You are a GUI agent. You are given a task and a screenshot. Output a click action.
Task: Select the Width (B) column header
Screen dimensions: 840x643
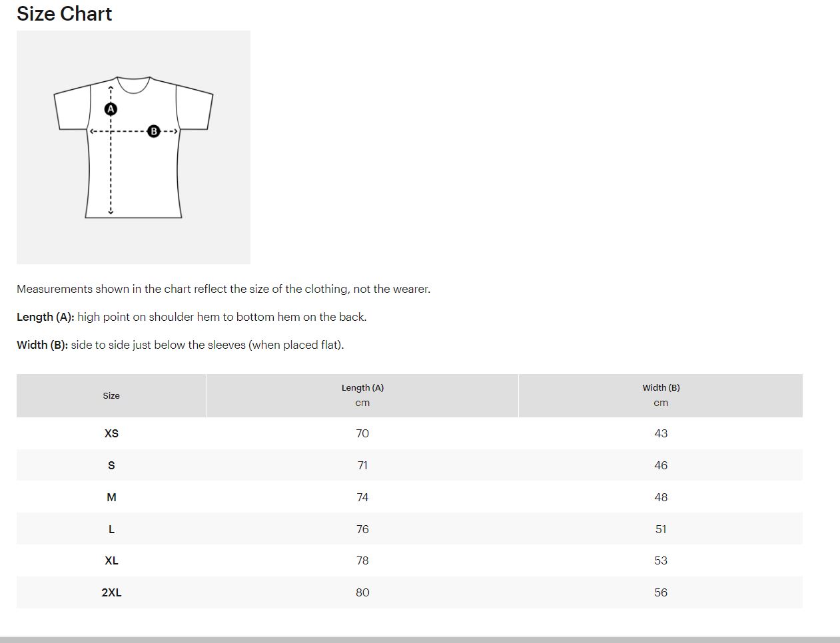pyautogui.click(x=661, y=395)
